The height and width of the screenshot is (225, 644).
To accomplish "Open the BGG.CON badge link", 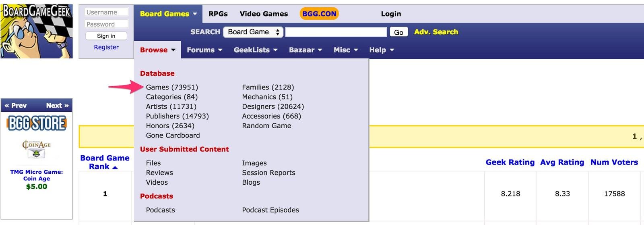I will pos(319,14).
